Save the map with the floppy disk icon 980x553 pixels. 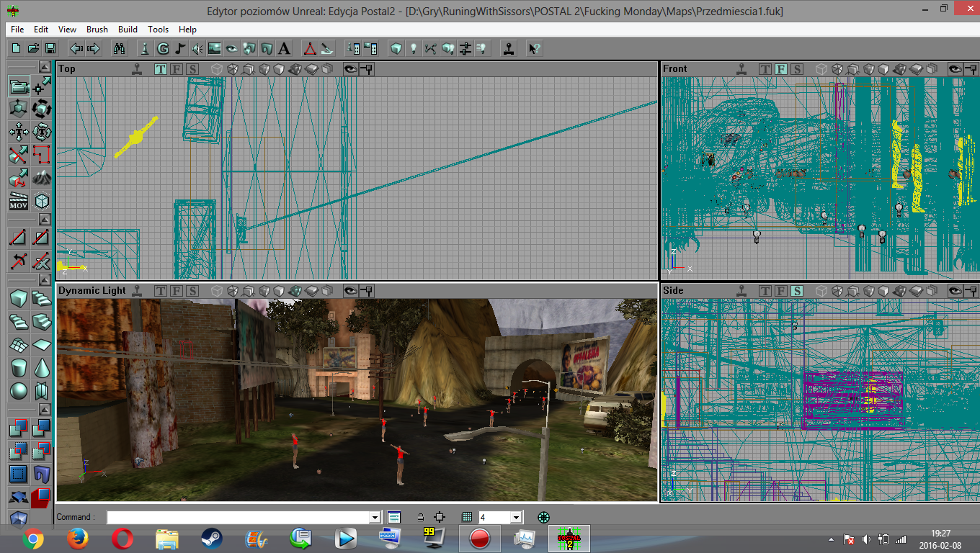(x=50, y=48)
